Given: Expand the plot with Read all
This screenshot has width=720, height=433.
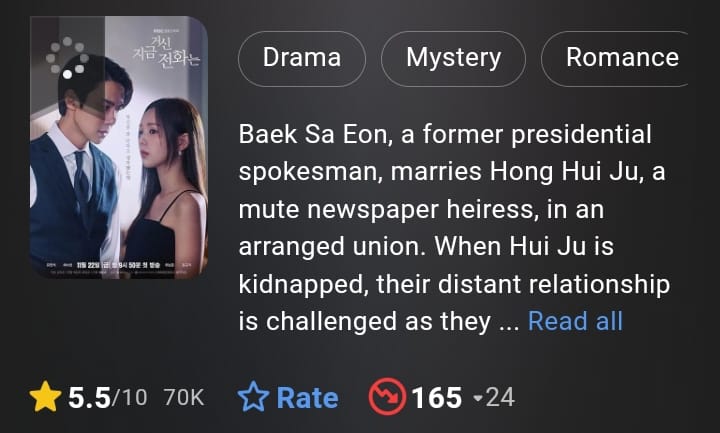Looking at the screenshot, I should click(575, 321).
